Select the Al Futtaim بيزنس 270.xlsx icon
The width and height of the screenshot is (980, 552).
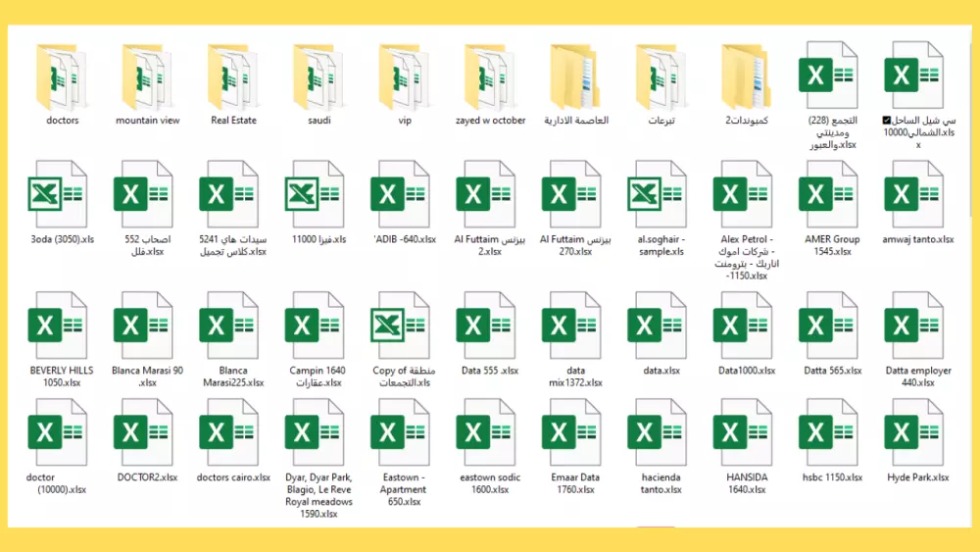tap(571, 194)
